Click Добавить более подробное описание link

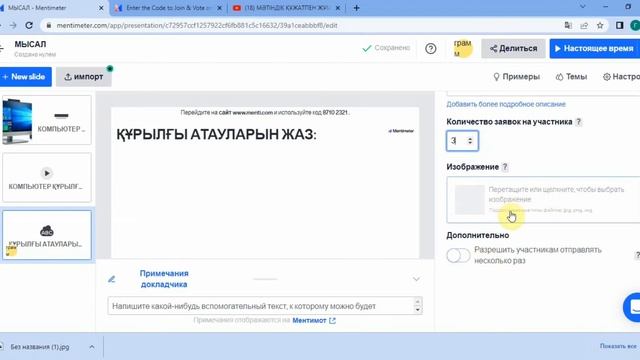[506, 104]
